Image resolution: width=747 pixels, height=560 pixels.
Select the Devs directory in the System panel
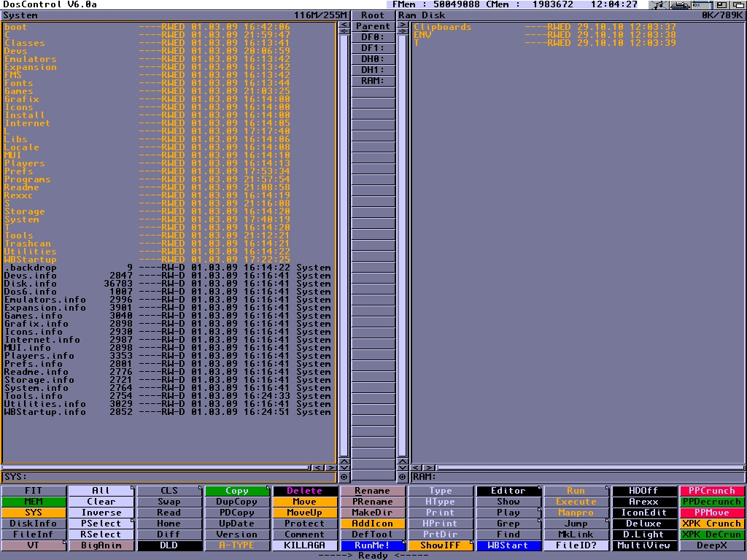(16, 51)
